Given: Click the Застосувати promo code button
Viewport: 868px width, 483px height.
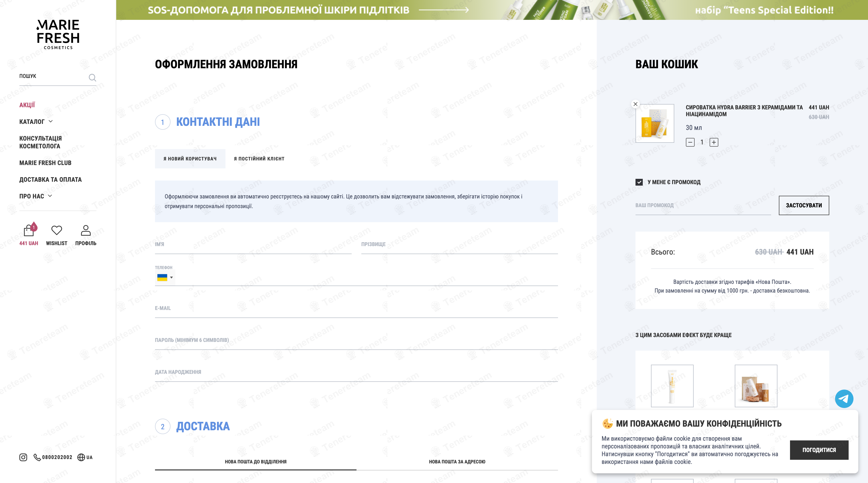Looking at the screenshot, I should pos(804,205).
